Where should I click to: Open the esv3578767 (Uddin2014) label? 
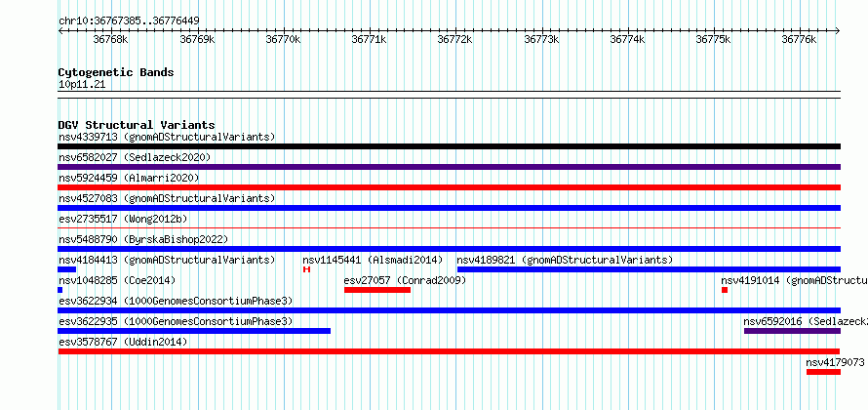[123, 342]
